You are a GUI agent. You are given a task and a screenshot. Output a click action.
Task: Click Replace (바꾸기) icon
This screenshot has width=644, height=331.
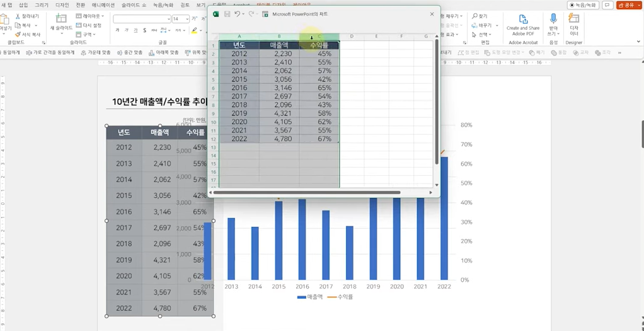pos(474,25)
